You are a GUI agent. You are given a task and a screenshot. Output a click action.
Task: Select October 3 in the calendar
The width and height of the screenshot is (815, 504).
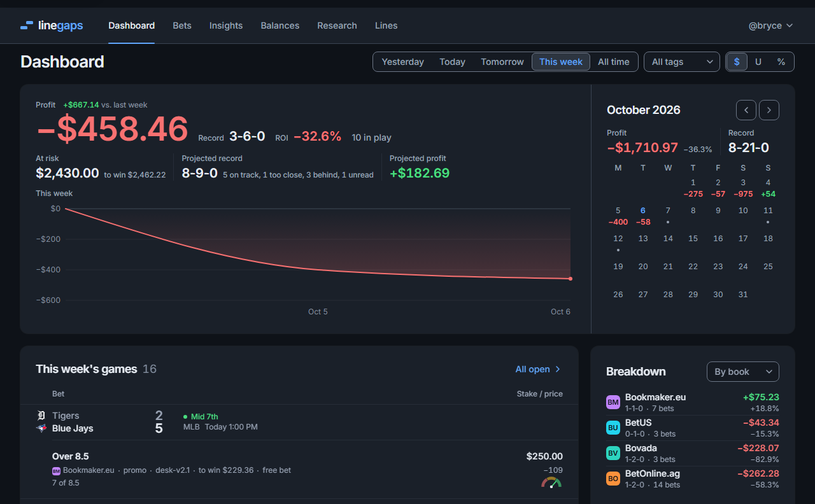[743, 188]
